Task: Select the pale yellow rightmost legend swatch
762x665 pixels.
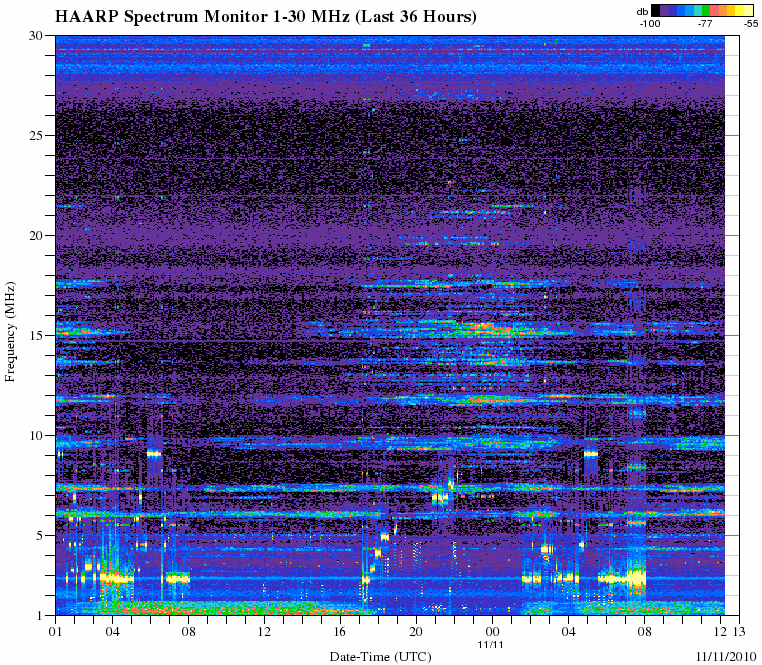Action: (x=748, y=11)
